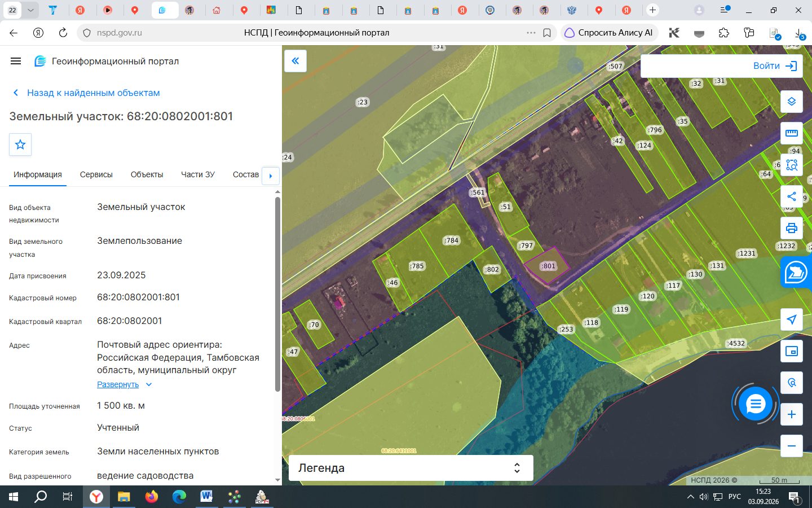
Task: Zoom in on the map
Action: [x=792, y=414]
